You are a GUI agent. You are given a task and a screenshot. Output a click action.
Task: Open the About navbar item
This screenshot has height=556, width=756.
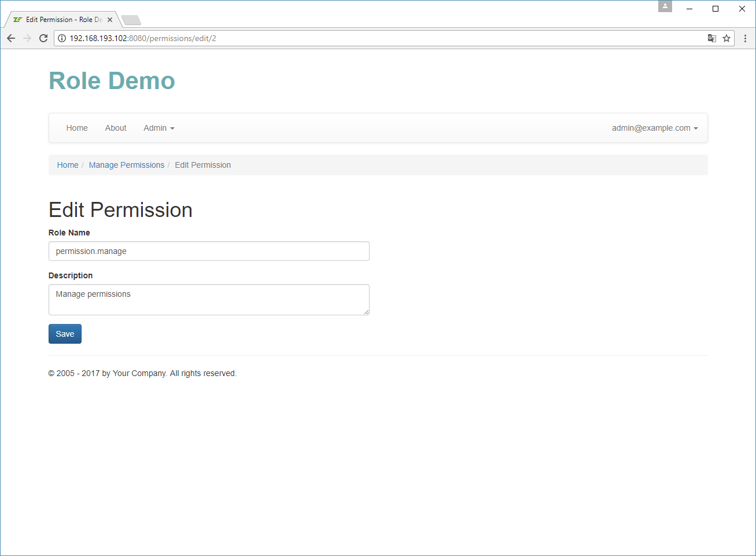pos(116,128)
